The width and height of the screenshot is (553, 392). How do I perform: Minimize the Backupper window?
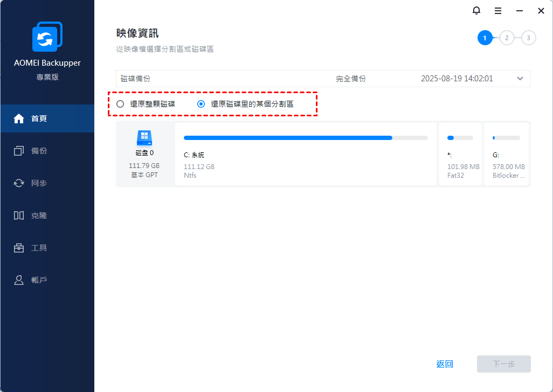(520, 11)
